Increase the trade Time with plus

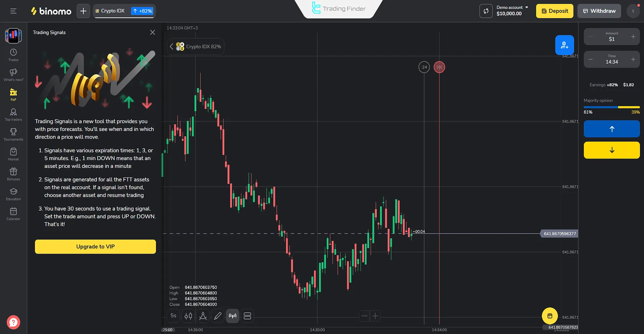coord(633,59)
